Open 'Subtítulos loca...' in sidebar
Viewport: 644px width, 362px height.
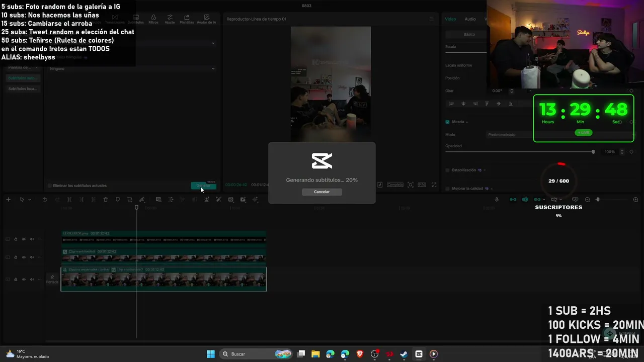[x=23, y=88]
